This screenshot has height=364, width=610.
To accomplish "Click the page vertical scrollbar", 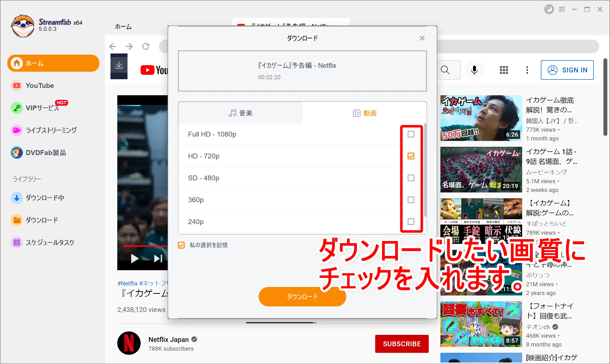I will [x=605, y=97].
